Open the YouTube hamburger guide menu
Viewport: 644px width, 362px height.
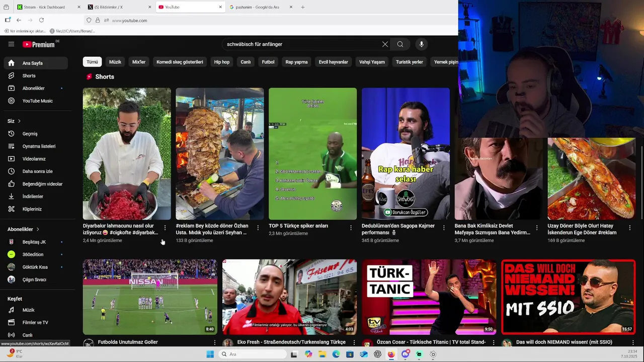(x=11, y=44)
